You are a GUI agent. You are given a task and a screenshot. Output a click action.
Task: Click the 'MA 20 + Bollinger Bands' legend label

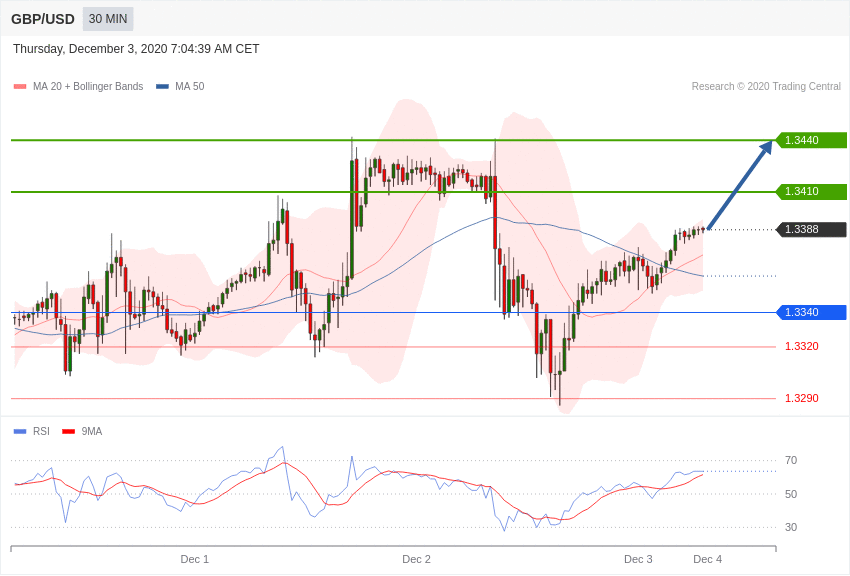click(88, 87)
